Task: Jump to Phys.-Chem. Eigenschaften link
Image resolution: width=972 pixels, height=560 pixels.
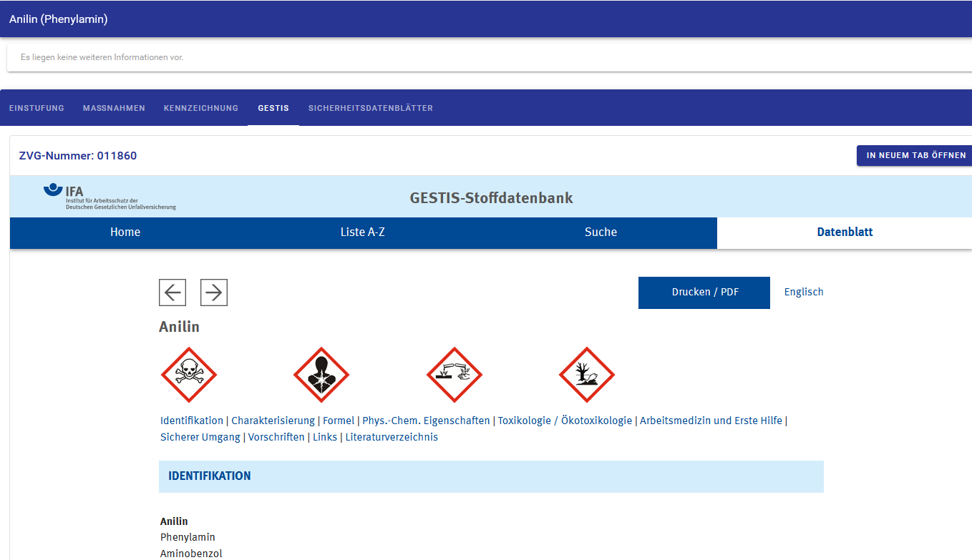Action: [426, 421]
